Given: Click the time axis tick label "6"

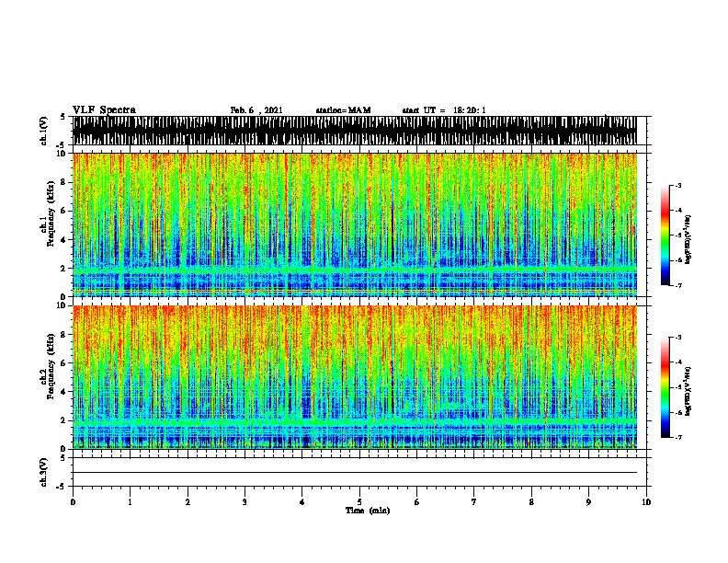Looking at the screenshot, I should pyautogui.click(x=417, y=502).
